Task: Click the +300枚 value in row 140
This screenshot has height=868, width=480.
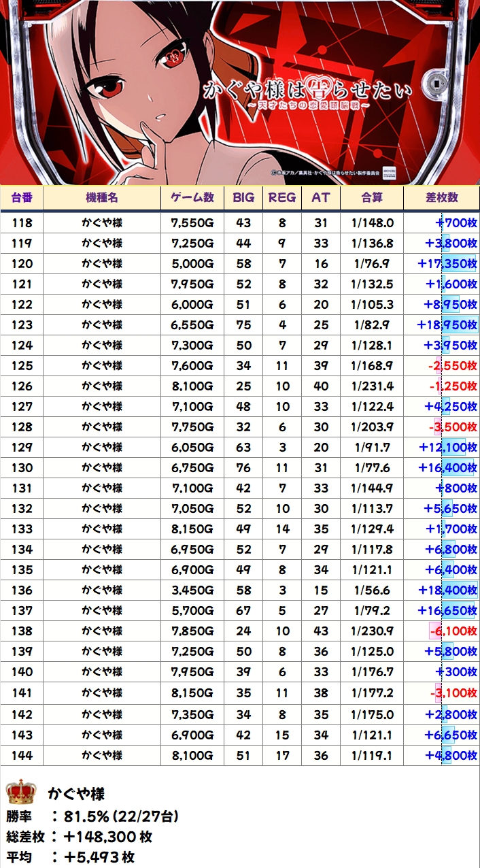Action: [456, 673]
